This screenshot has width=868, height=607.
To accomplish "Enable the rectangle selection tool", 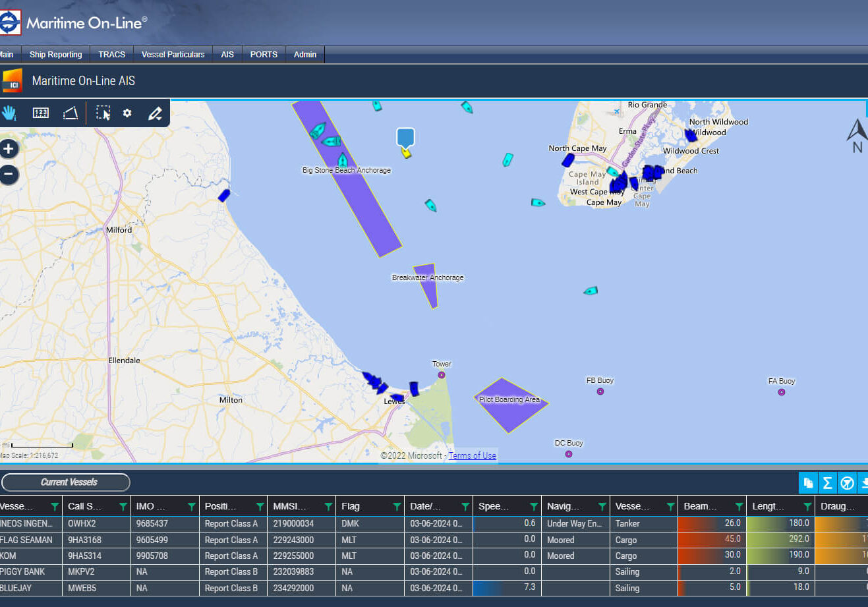I will tap(103, 113).
